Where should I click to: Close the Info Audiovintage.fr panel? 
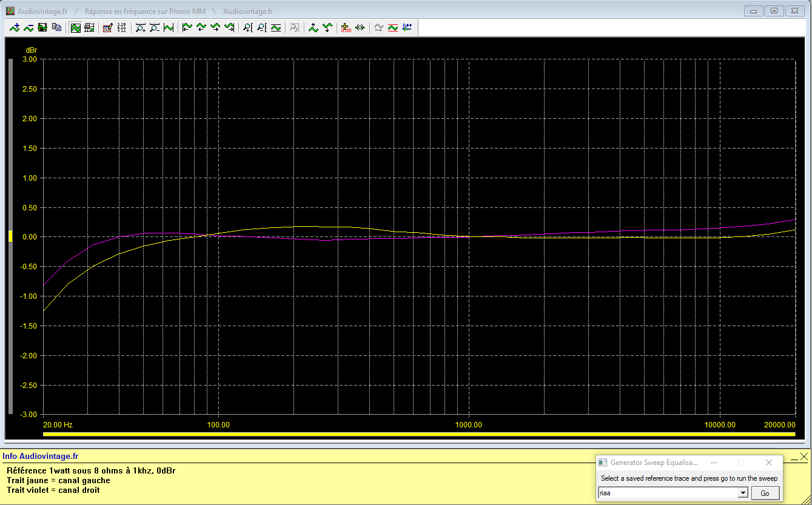click(x=804, y=457)
